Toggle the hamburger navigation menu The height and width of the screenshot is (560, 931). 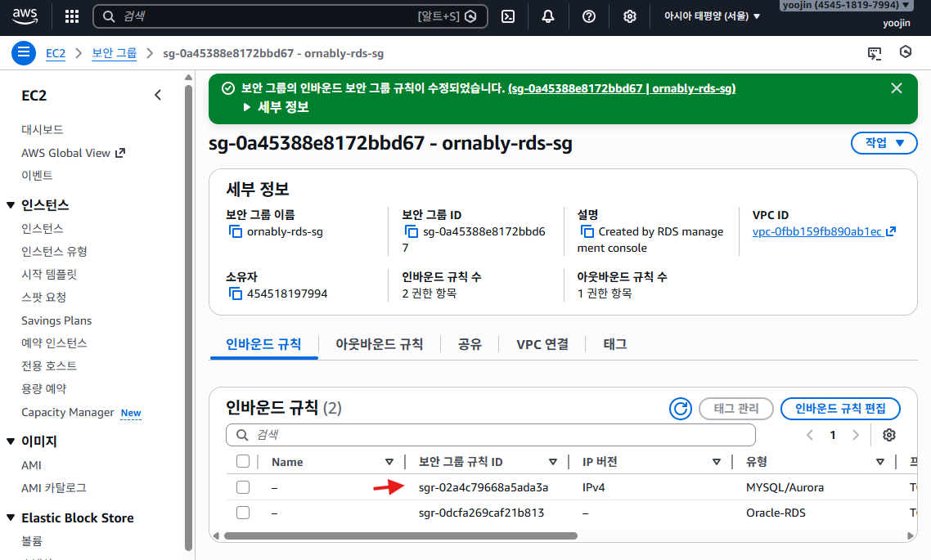(x=23, y=53)
